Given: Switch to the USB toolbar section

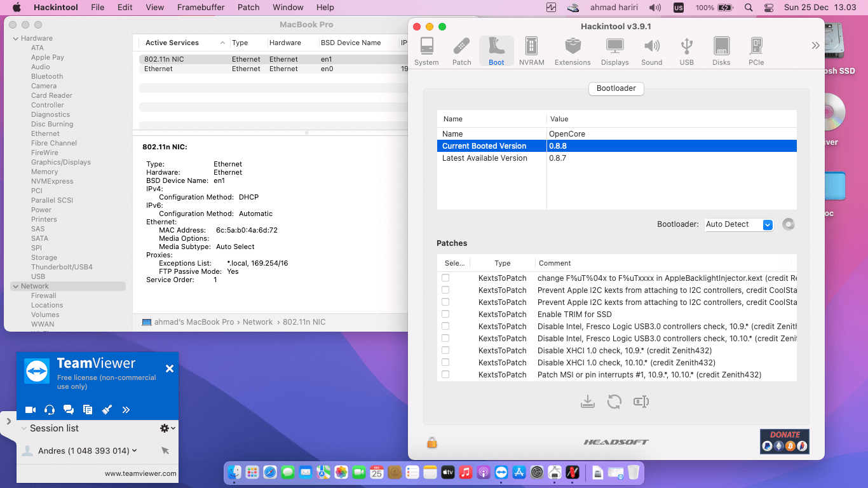Looking at the screenshot, I should (x=686, y=51).
